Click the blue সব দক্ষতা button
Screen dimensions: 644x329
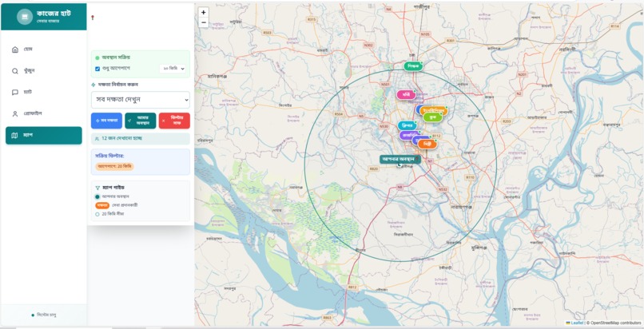[106, 121]
